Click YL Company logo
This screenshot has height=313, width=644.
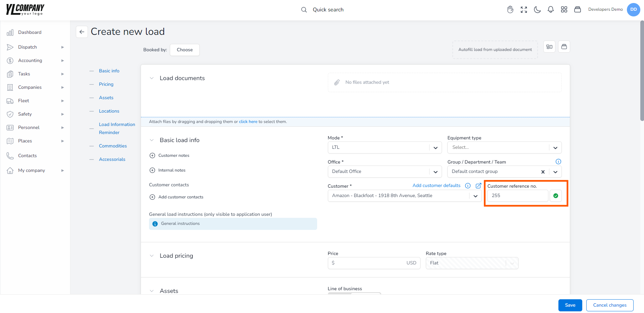pyautogui.click(x=25, y=9)
